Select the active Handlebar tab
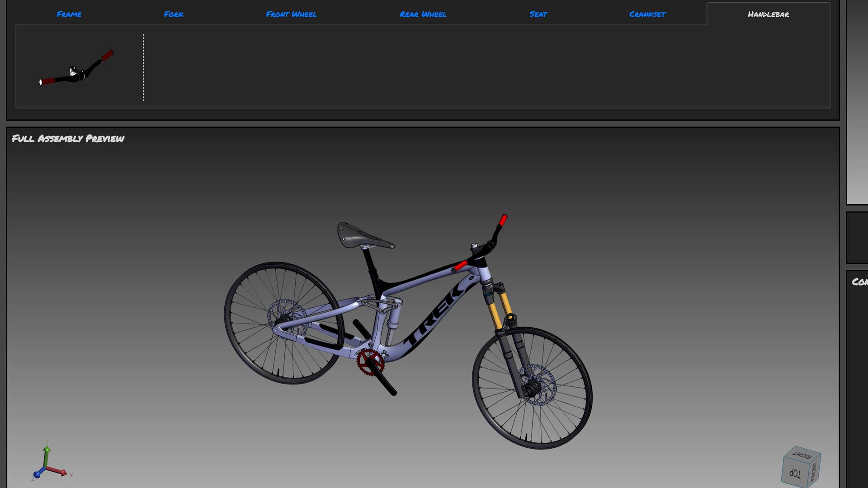The width and height of the screenshot is (868, 488). tap(769, 14)
